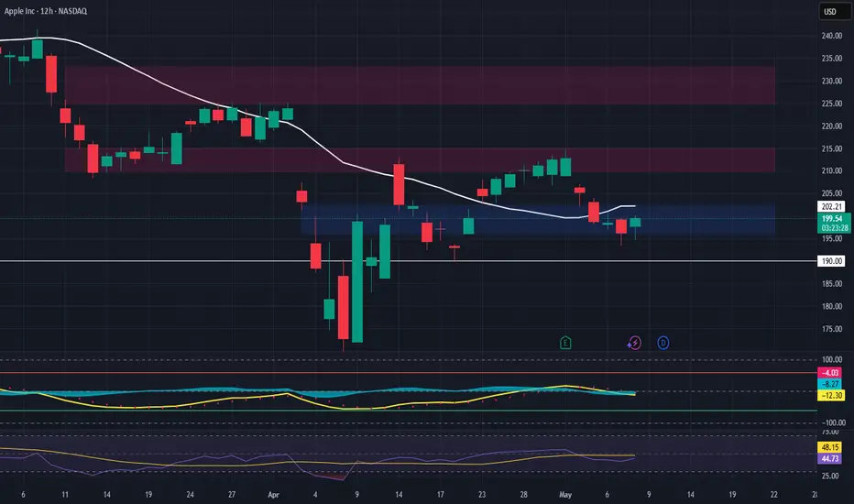This screenshot has height=504, width=854.
Task: Open the dividends D marker icon
Action: pos(662,343)
